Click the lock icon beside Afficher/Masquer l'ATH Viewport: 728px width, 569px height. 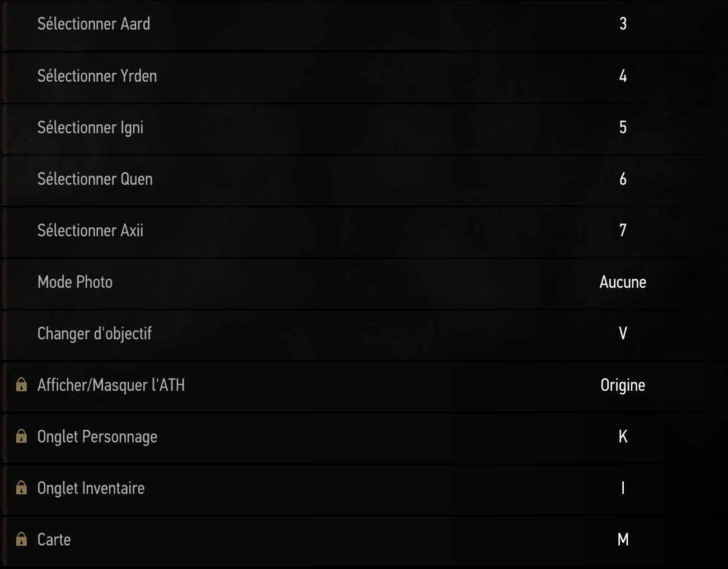(21, 385)
